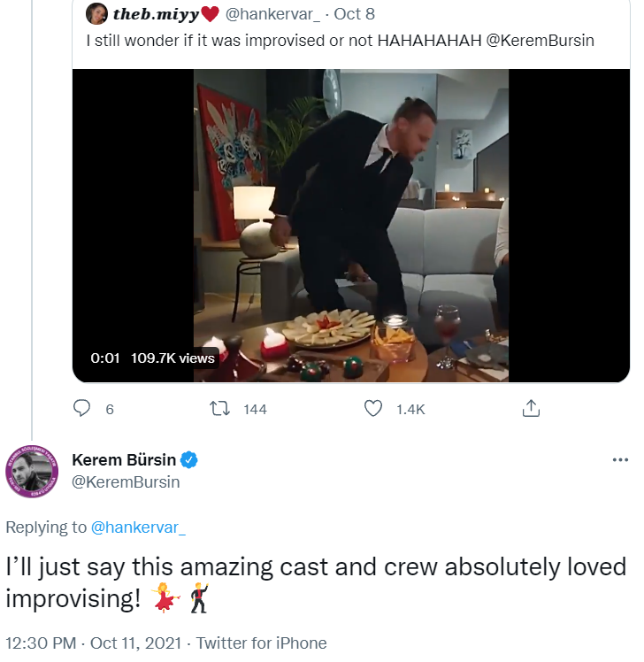Click the Twitter for iPhone source link
The width and height of the screenshot is (644, 662).
point(261,643)
